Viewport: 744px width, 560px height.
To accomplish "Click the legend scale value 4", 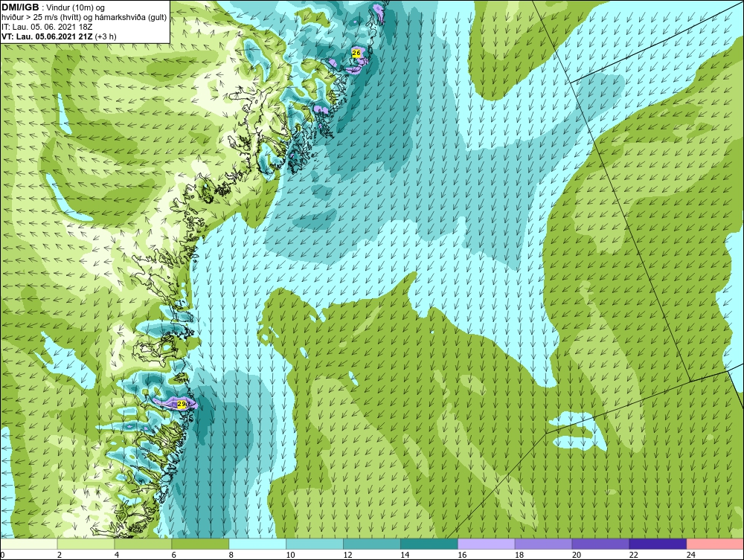I will pos(117,555).
